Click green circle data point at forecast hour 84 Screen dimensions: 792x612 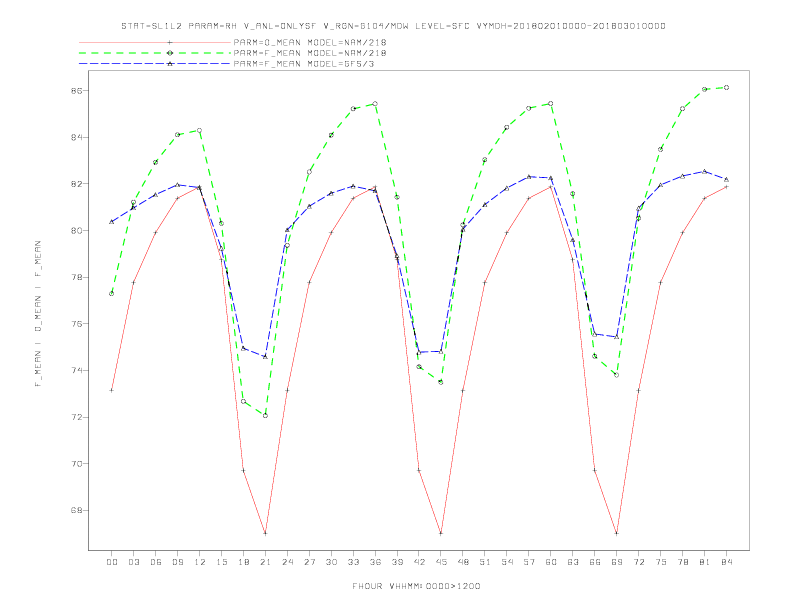[726, 87]
